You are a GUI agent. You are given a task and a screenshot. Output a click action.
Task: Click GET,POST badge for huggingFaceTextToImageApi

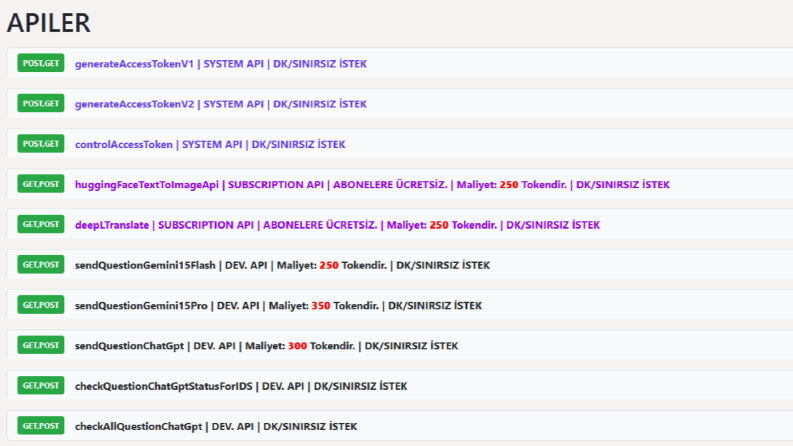point(40,184)
